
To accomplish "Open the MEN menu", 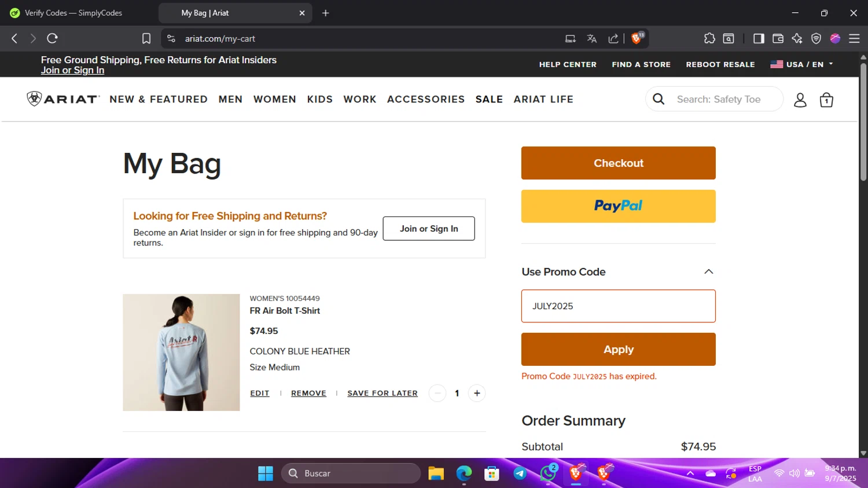I will click(x=230, y=100).
